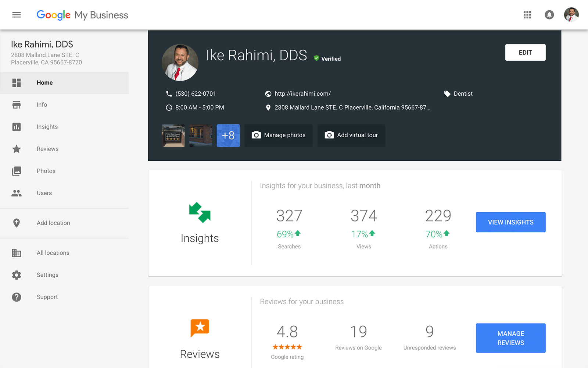Click the Info storefront icon
The width and height of the screenshot is (588, 368).
pos(17,105)
